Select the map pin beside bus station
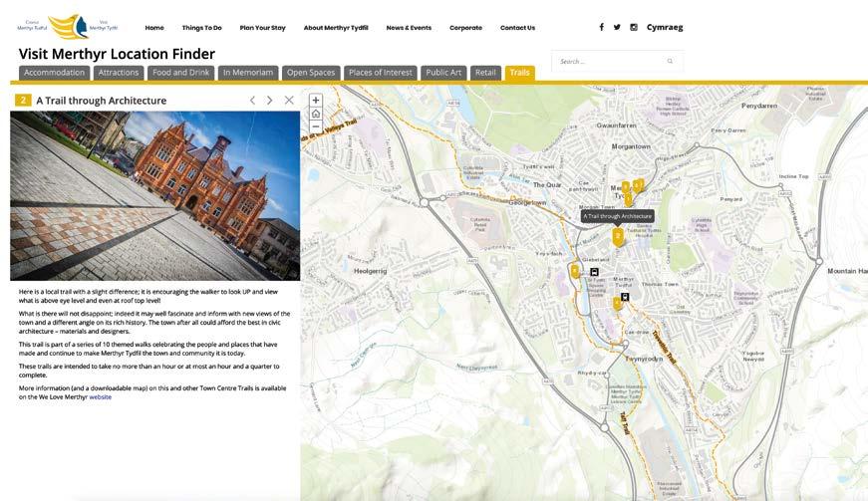 click(575, 271)
